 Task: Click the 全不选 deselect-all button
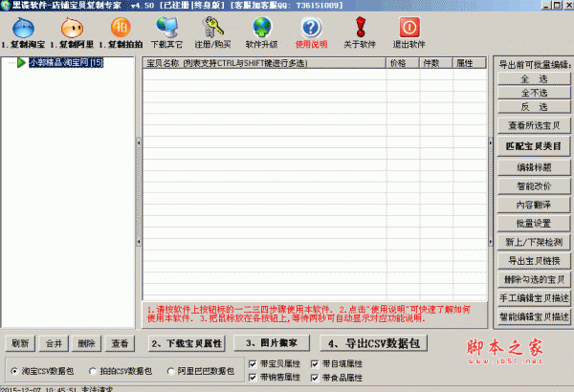pyautogui.click(x=534, y=93)
